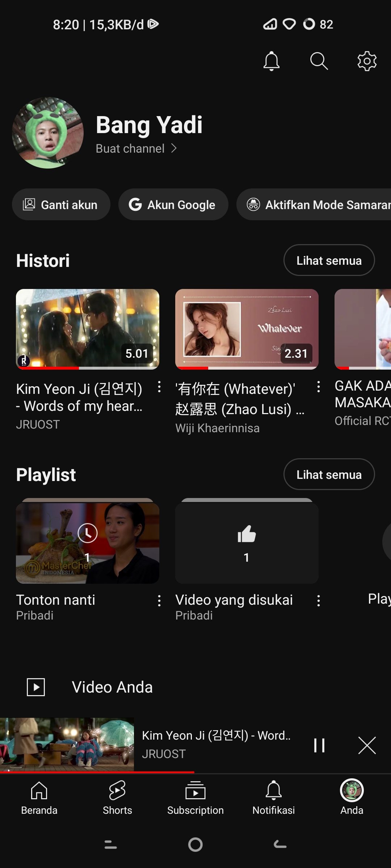This screenshot has height=868, width=391.
Task: Tap clock icon on Tonton nanti thumbnail
Action: click(88, 533)
